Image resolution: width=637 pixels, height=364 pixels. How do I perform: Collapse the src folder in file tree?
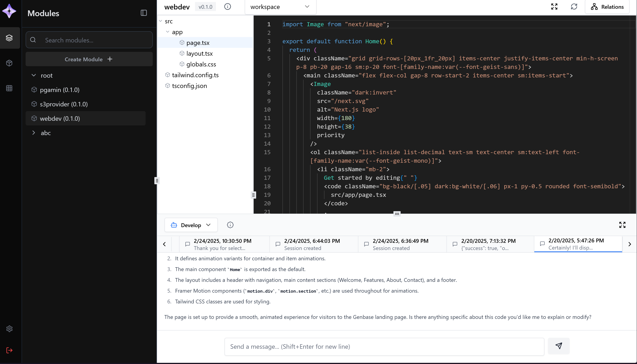[161, 21]
